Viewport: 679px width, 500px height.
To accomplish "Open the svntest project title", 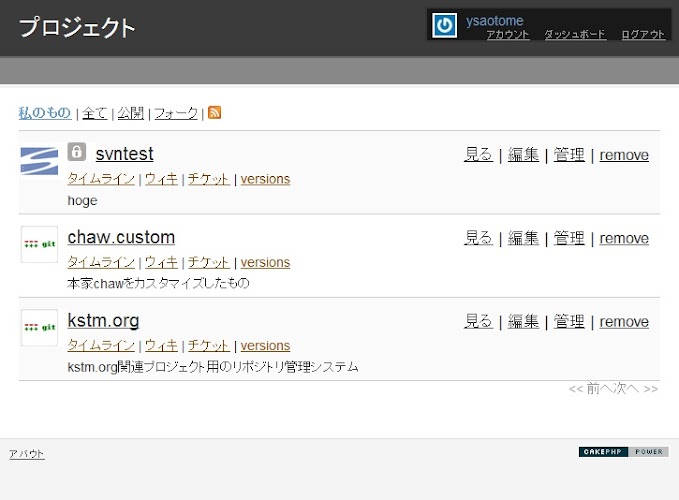I will pos(124,154).
